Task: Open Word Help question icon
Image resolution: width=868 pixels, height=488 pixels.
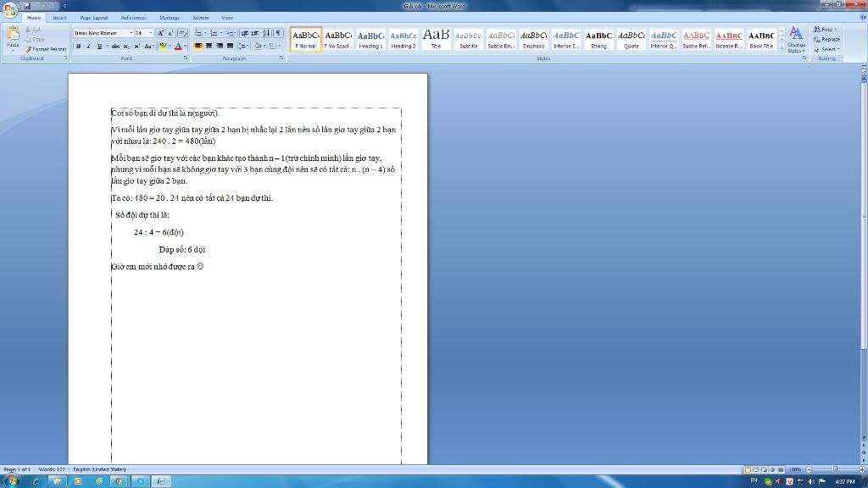Action: coord(862,18)
